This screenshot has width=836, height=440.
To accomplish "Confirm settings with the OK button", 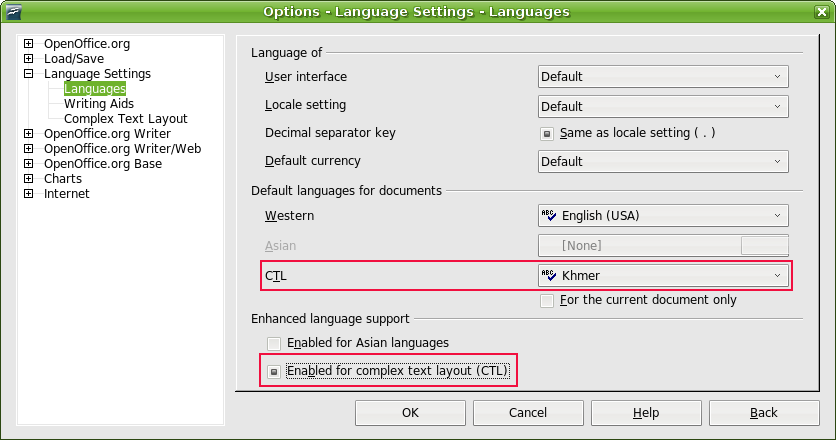I will click(410, 413).
